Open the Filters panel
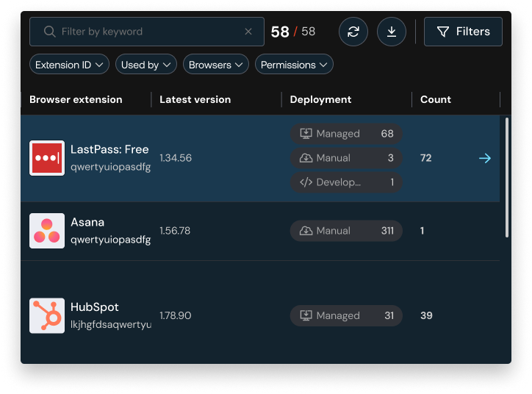 point(463,32)
